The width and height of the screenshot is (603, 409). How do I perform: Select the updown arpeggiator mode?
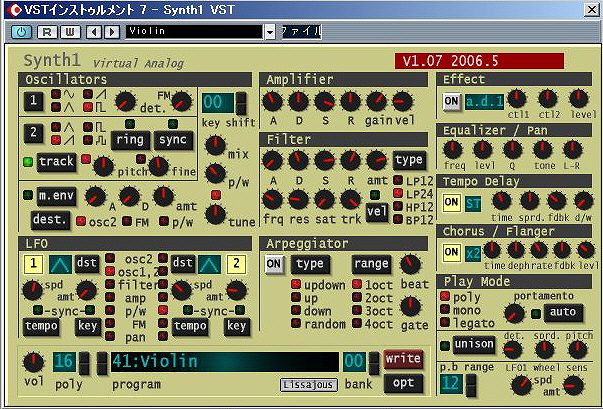pyautogui.click(x=296, y=284)
